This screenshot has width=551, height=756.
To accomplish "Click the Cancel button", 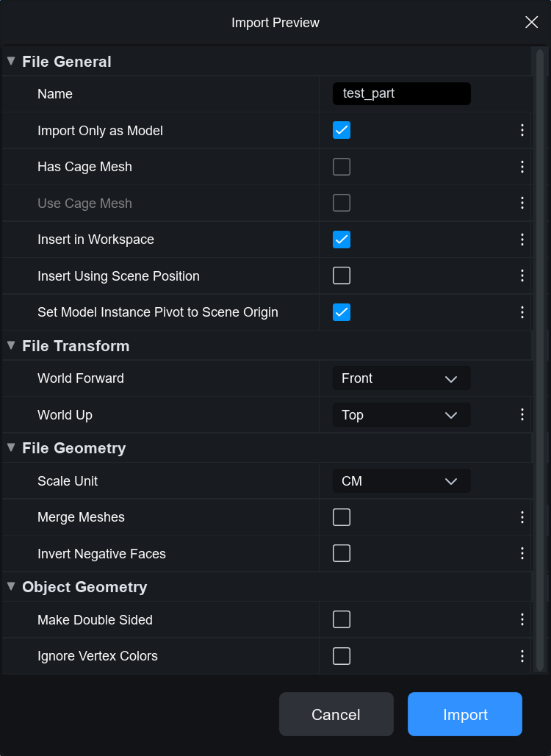I will (336, 714).
